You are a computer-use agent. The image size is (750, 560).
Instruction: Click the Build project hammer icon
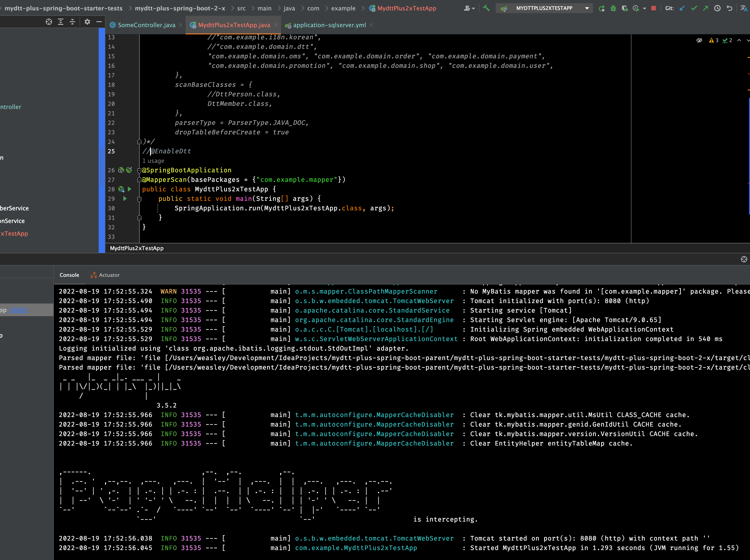(x=486, y=8)
